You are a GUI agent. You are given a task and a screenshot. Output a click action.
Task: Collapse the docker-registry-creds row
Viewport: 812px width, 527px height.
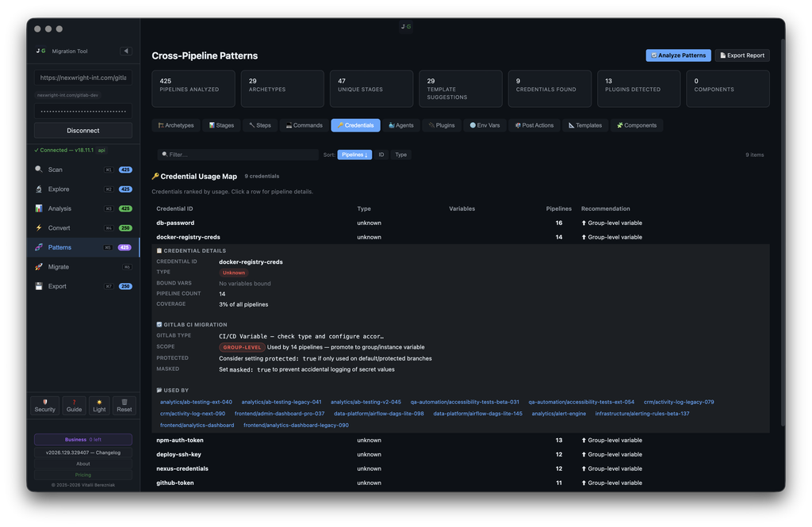461,237
